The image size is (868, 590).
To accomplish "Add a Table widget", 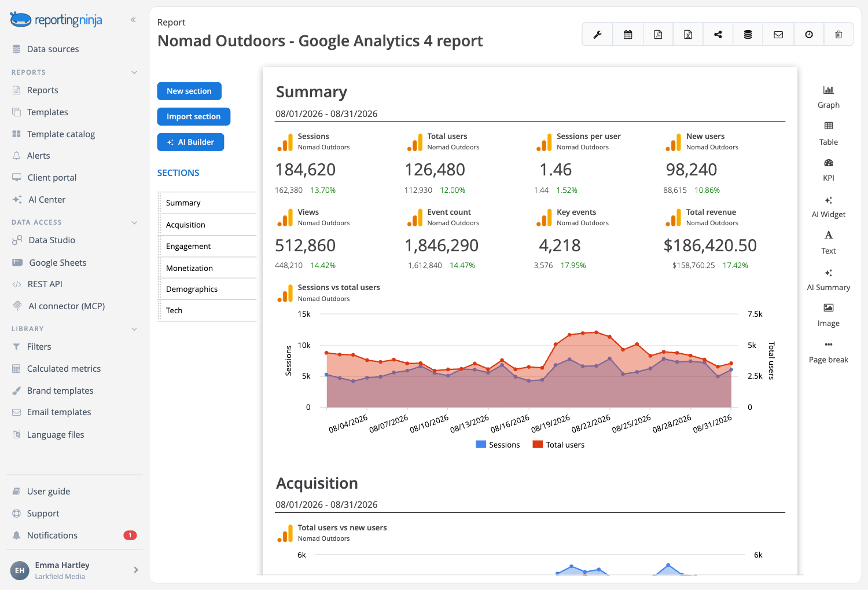I will (x=829, y=133).
